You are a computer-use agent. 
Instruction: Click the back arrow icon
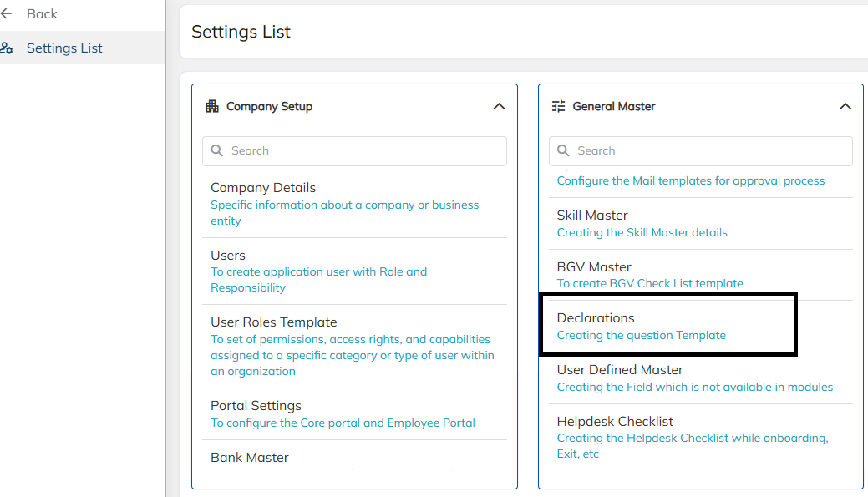tap(6, 13)
